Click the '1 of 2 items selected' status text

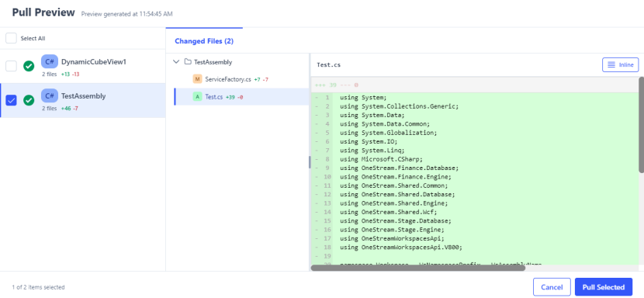click(38, 287)
